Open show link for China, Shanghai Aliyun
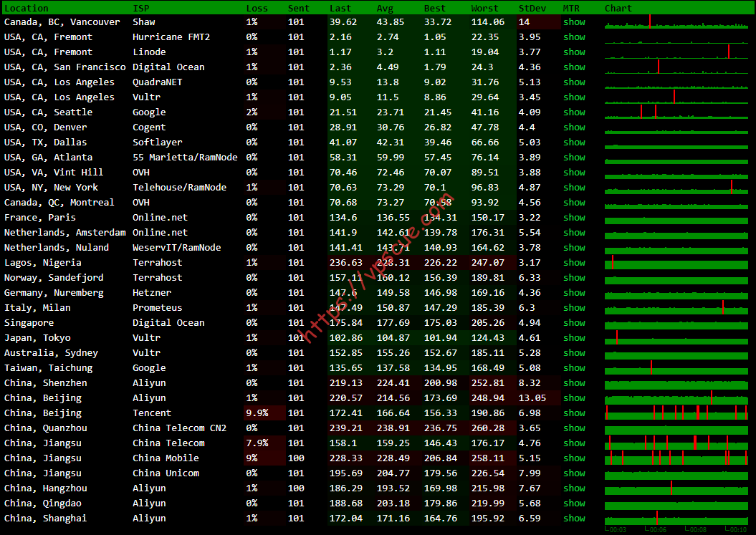This screenshot has width=756, height=535. click(x=574, y=518)
